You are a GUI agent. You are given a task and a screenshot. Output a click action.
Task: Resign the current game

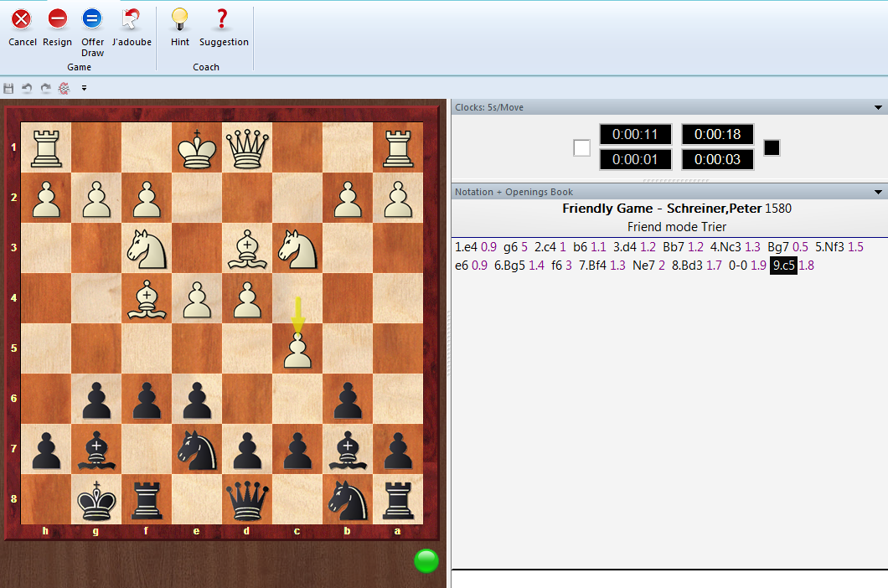57,18
